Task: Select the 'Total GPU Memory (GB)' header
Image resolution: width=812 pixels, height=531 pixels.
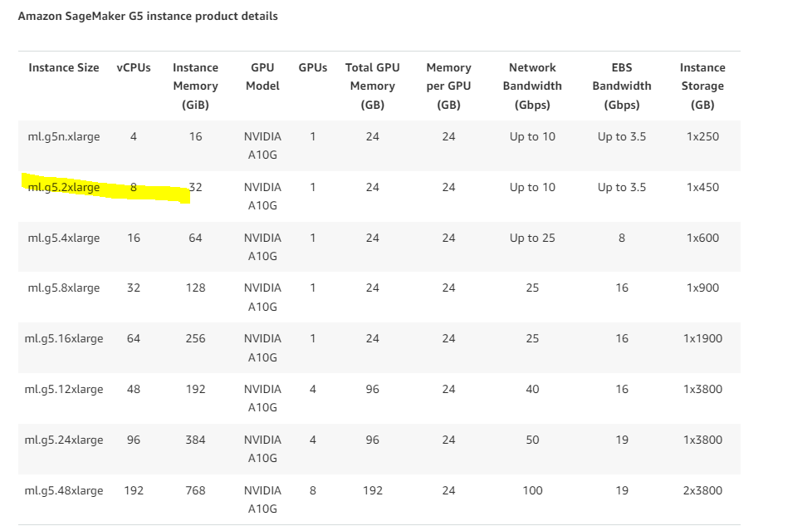Action: pyautogui.click(x=372, y=86)
